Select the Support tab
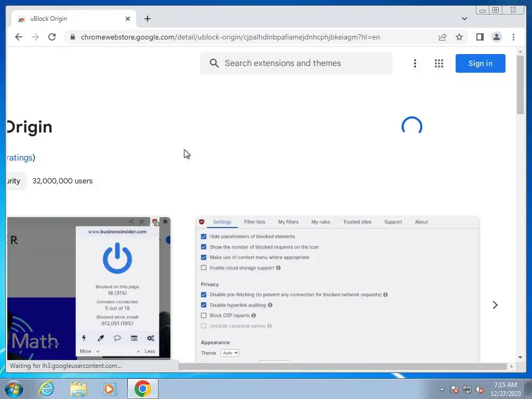Viewport: 532px width, 399px height. 393,222
